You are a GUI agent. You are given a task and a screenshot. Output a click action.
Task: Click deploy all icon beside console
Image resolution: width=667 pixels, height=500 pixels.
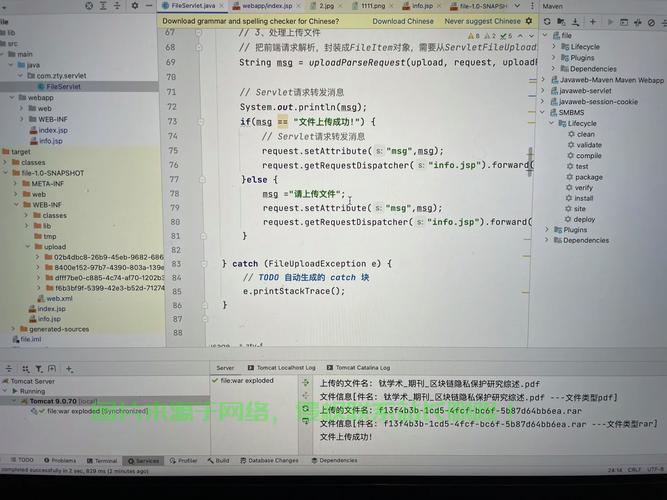(x=305, y=383)
